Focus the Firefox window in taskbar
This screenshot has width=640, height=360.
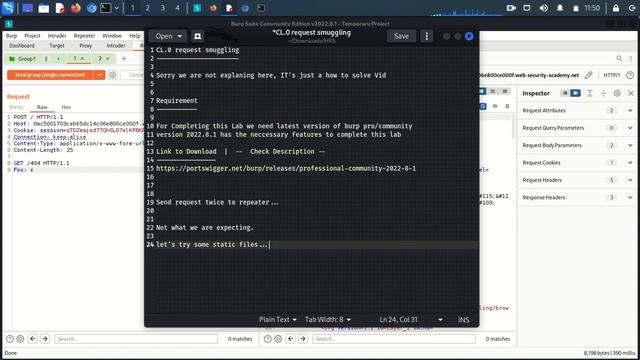coord(213,8)
